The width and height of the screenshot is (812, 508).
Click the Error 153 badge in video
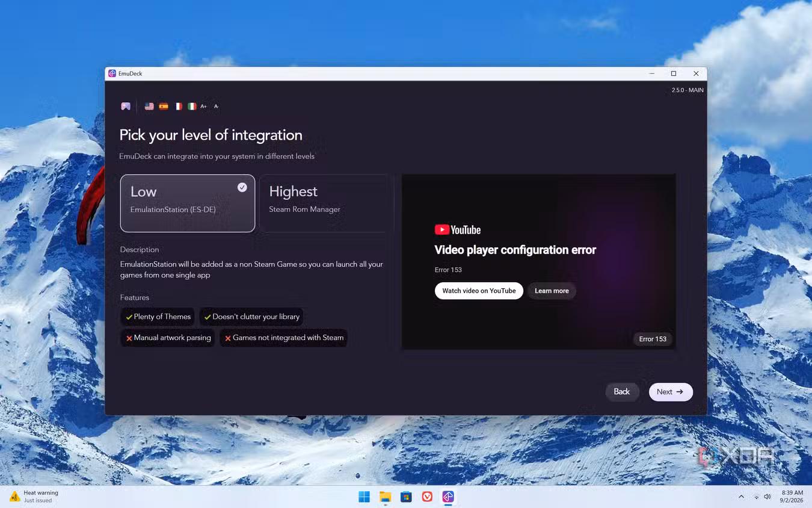point(653,339)
